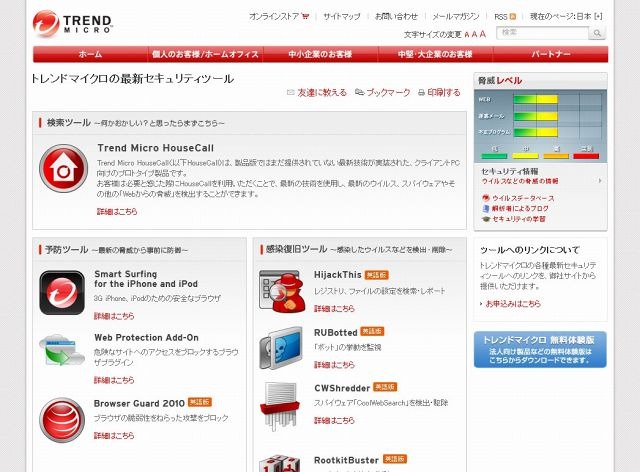Click the Web Protection Add-On icon
The image size is (640, 472).
pyautogui.click(x=62, y=350)
